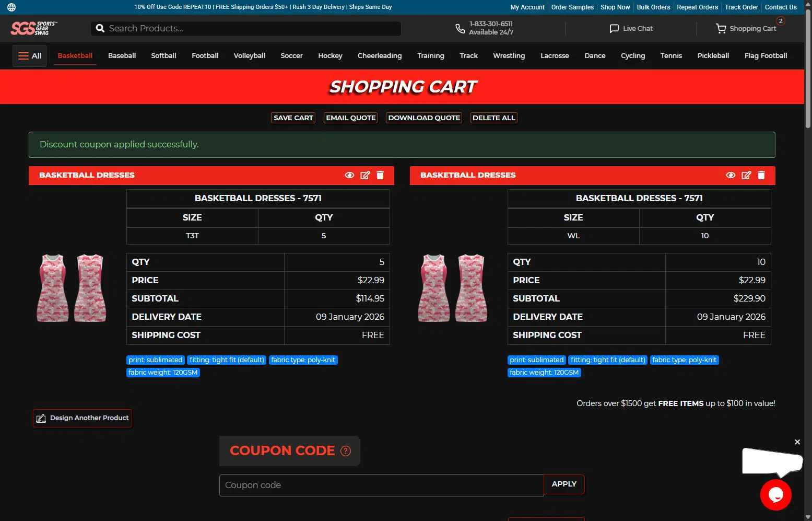
Task: Click the Design Another Product button
Action: (83, 418)
